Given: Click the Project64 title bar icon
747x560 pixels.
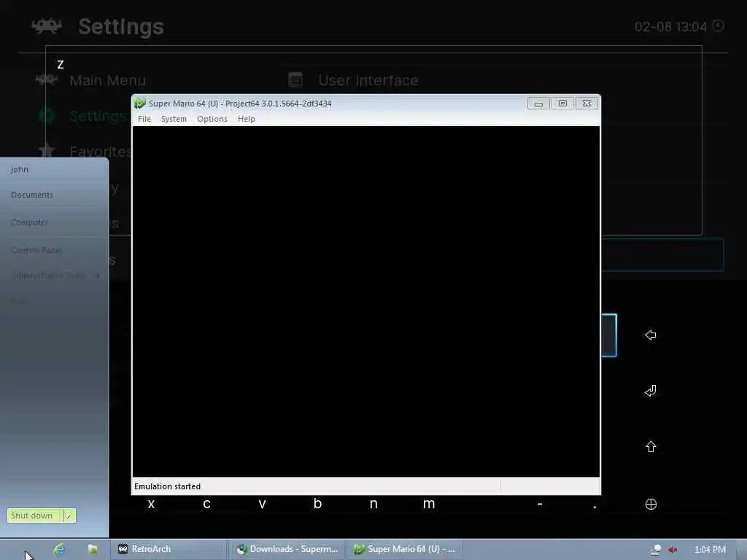Looking at the screenshot, I should (x=139, y=104).
